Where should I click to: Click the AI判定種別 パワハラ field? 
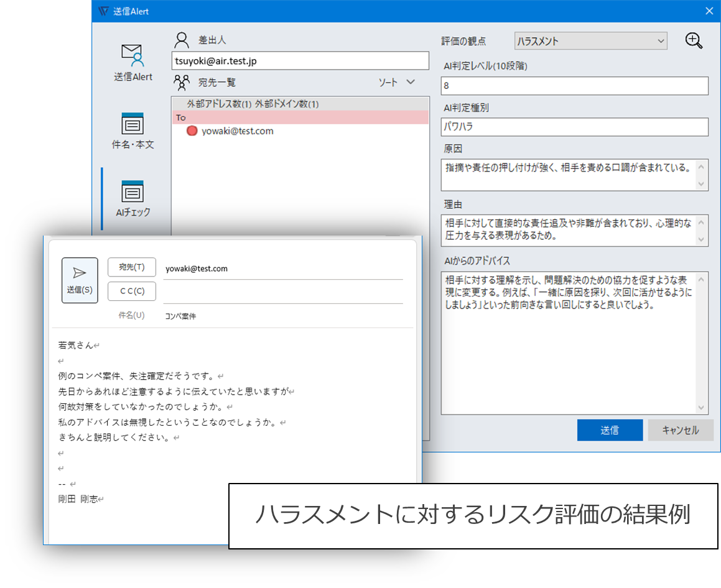click(x=574, y=127)
